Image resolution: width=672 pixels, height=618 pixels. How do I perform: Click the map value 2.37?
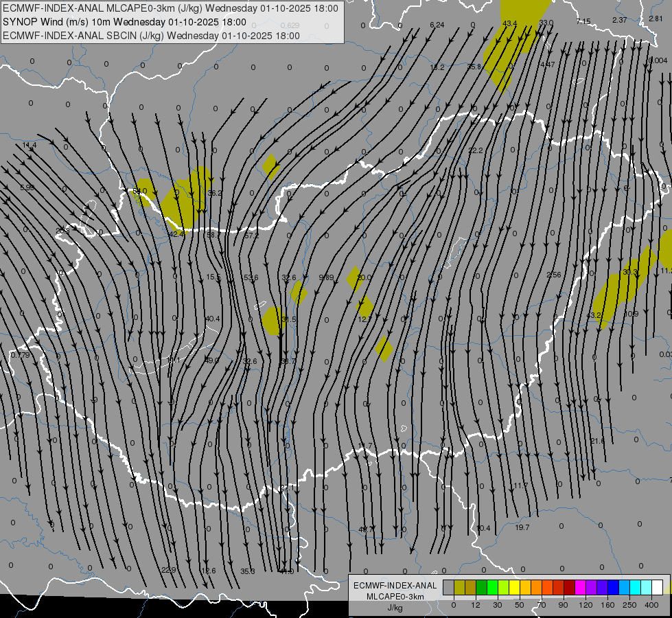[x=620, y=20]
